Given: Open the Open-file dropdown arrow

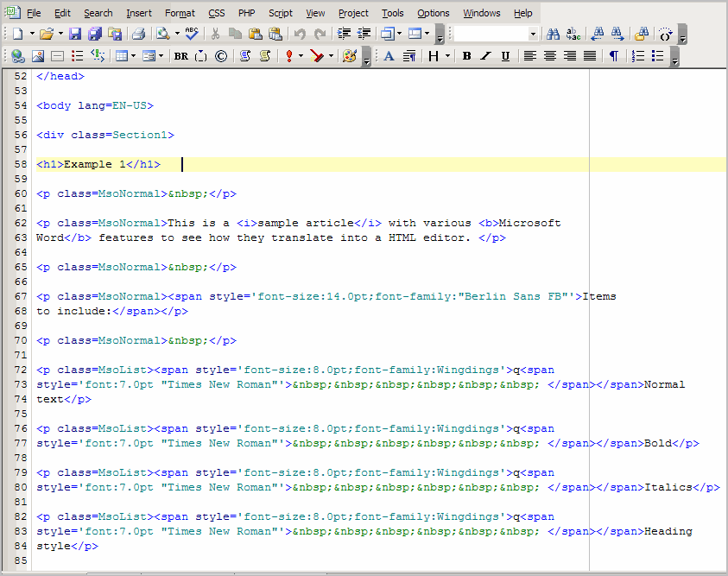Looking at the screenshot, I should [x=60, y=34].
